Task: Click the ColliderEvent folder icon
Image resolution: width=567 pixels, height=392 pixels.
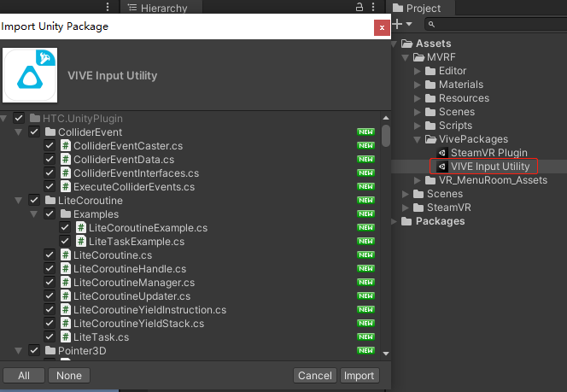Action: tap(50, 132)
